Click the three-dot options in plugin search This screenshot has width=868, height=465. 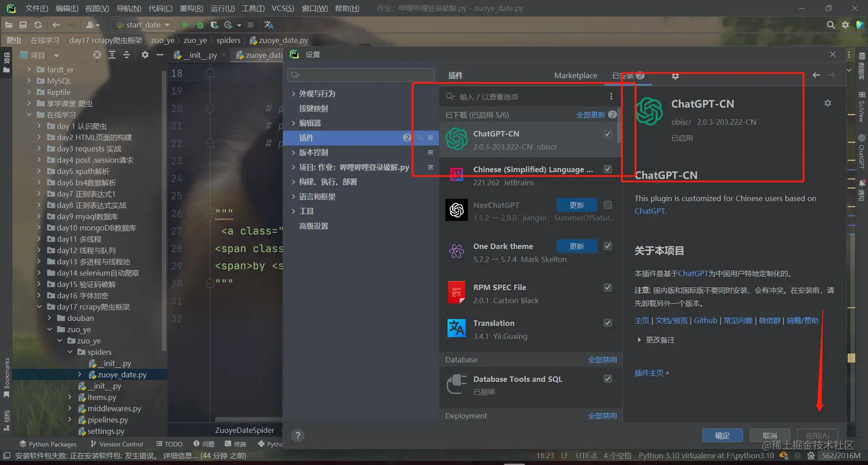[611, 96]
